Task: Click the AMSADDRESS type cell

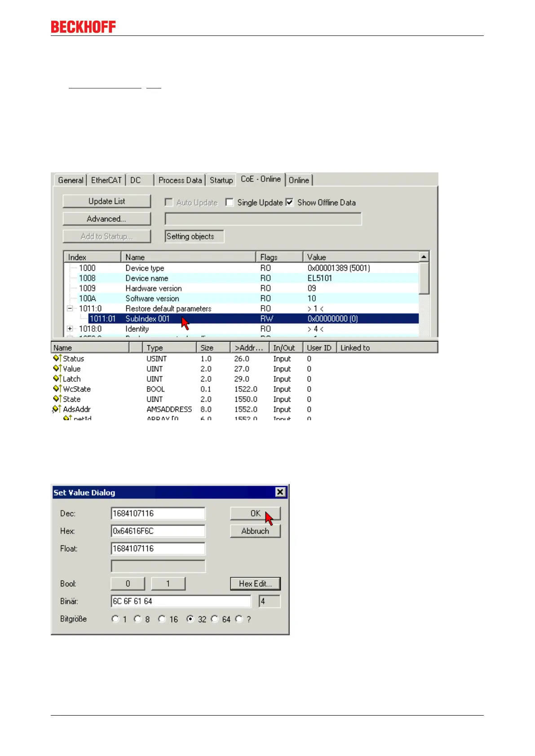Action: (x=169, y=409)
